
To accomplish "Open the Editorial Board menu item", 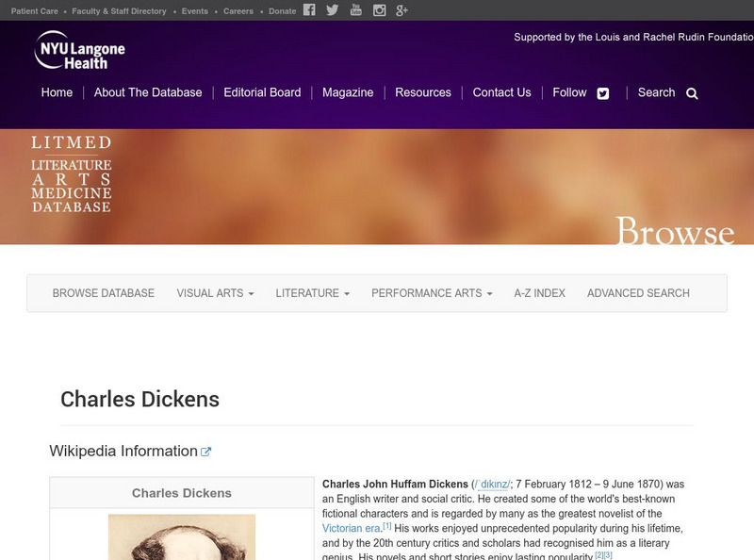I will click(x=262, y=92).
